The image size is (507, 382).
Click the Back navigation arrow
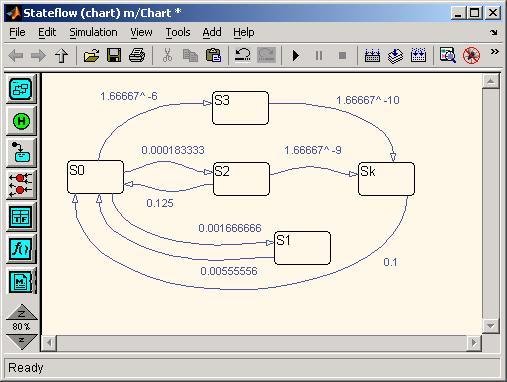pos(16,55)
